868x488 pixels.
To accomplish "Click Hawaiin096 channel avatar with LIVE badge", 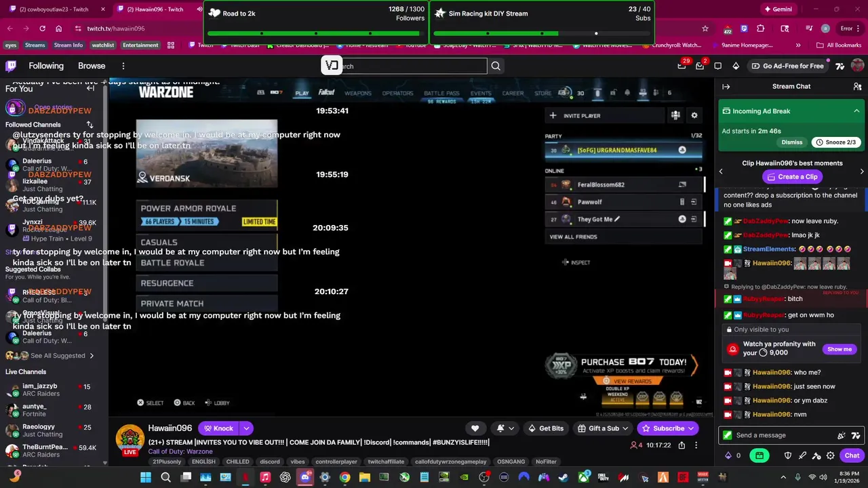I will [130, 440].
